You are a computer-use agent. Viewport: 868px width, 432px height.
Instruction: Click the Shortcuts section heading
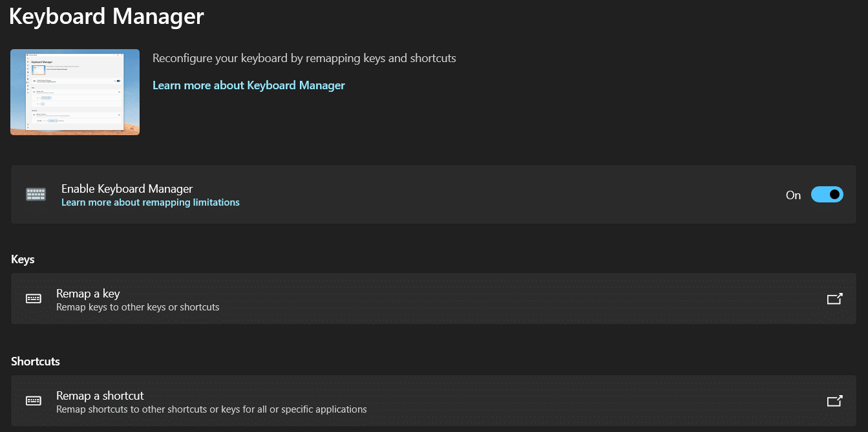[36, 362]
